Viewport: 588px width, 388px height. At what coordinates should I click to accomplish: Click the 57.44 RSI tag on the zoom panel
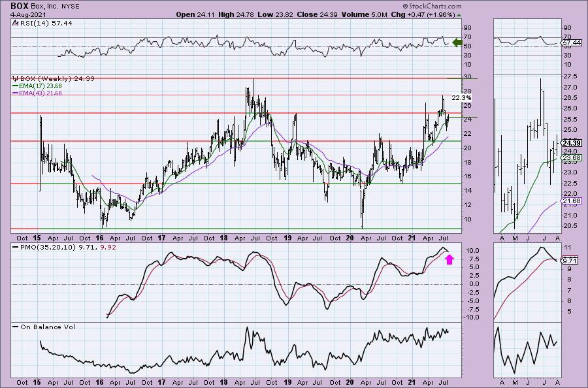572,43
